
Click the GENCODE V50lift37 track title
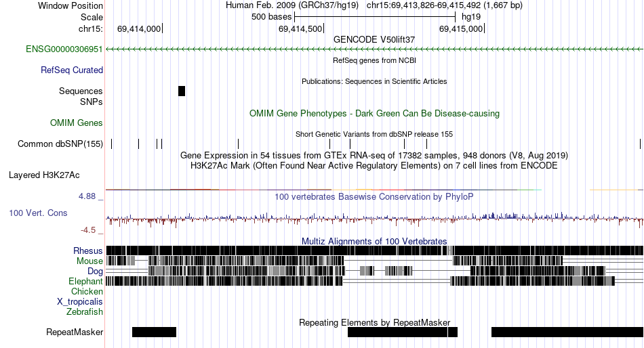[x=374, y=40]
